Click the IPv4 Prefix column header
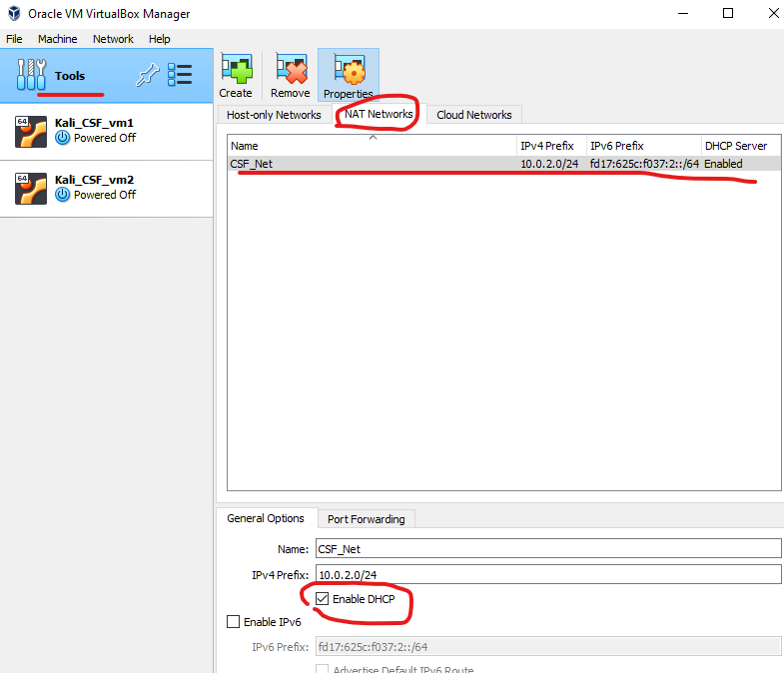 coord(551,146)
